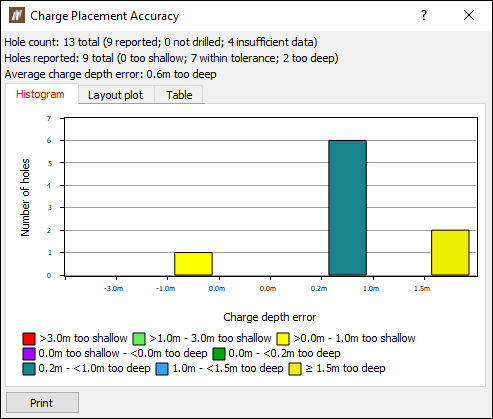Click the Charge depth error axis title
The image size is (493, 419).
tap(270, 317)
